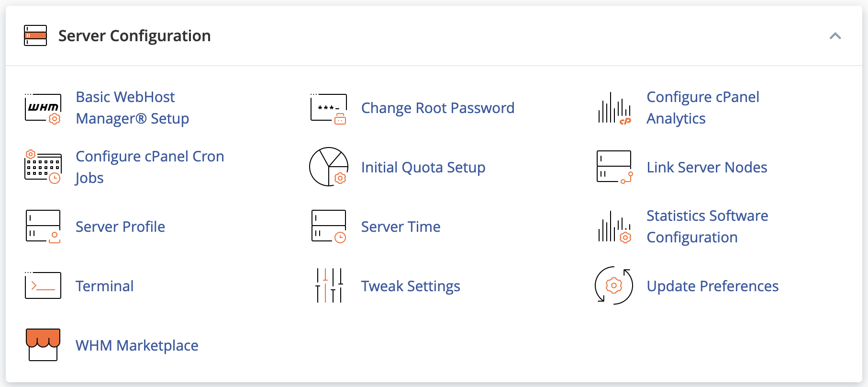
Task: Click the Terminal prompt icon
Action: tap(43, 286)
